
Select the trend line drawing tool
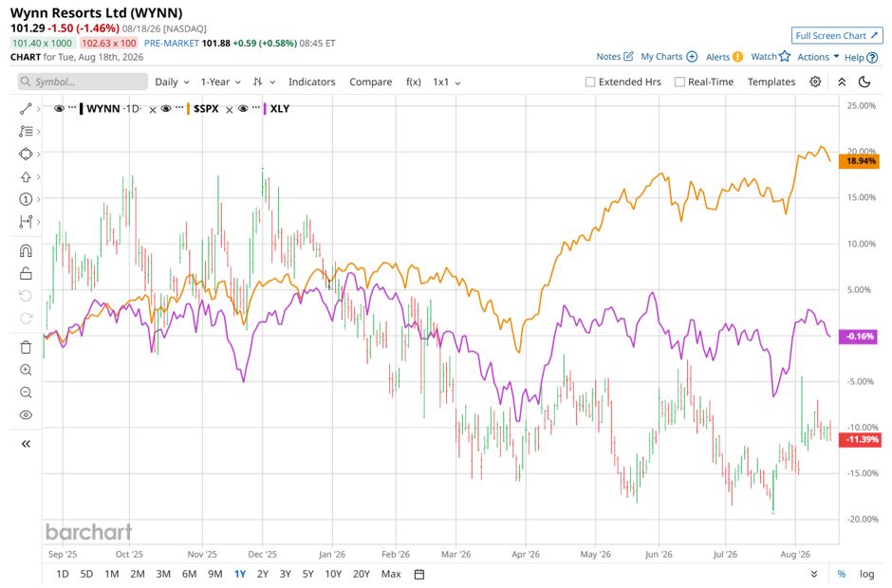[x=26, y=109]
